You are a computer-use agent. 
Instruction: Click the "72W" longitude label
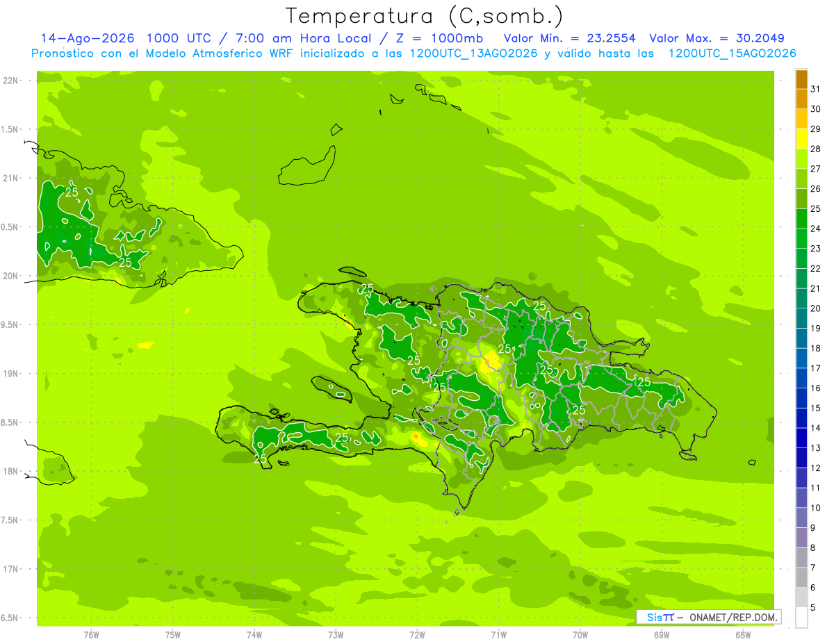coord(418,635)
